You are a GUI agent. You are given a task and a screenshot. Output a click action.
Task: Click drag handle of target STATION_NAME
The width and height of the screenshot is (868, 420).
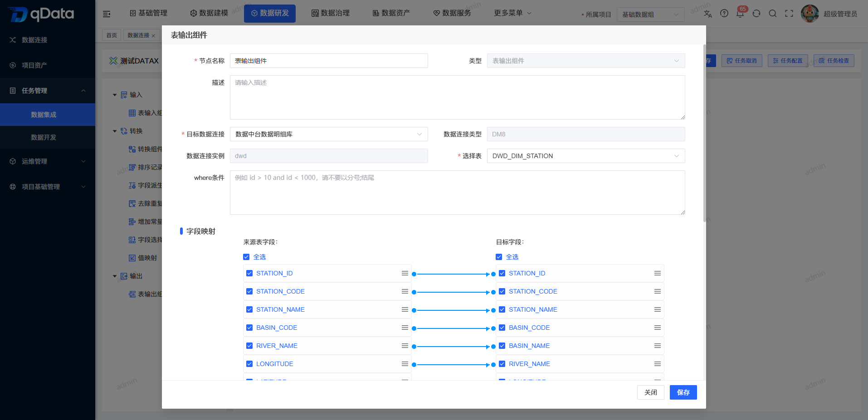coord(658,309)
